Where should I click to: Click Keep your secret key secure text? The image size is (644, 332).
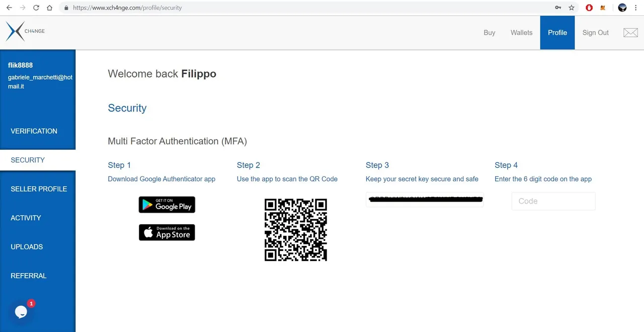pyautogui.click(x=422, y=179)
